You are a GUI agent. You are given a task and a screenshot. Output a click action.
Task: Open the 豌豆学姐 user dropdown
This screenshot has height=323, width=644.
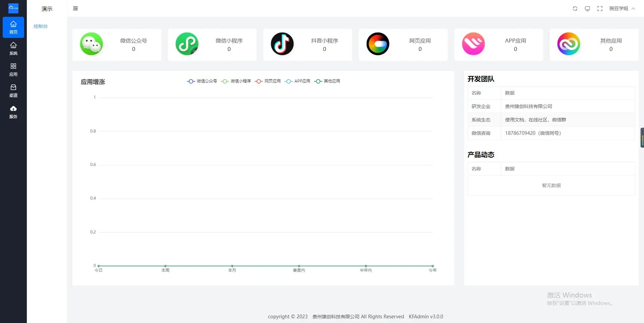click(622, 8)
